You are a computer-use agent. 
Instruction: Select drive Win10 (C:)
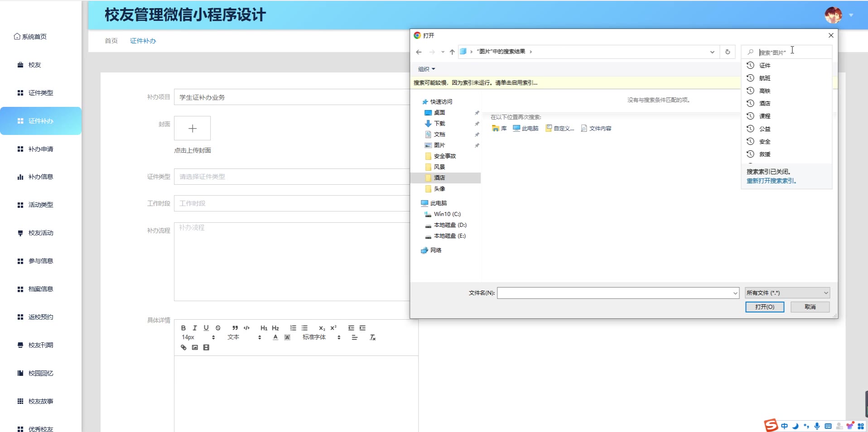pyautogui.click(x=447, y=214)
